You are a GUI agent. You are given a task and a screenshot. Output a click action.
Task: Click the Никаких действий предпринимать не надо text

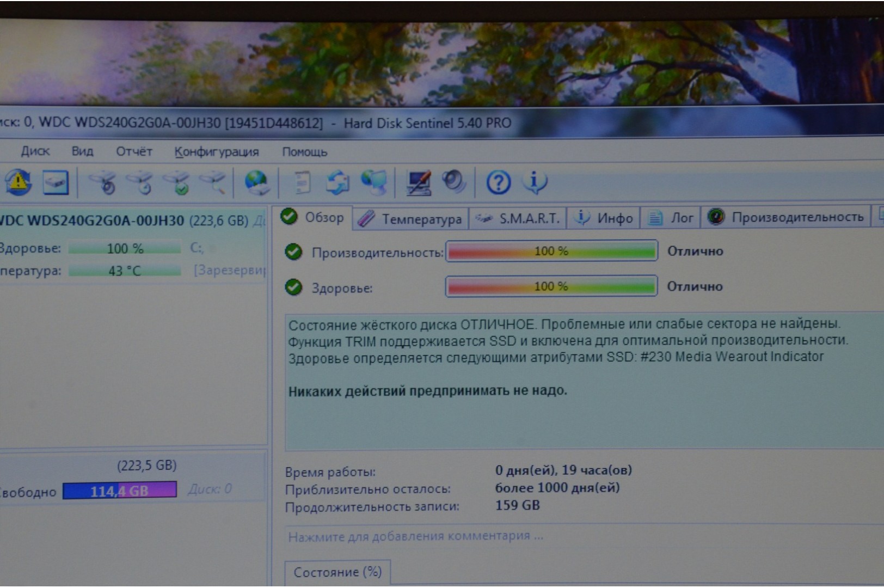[428, 390]
